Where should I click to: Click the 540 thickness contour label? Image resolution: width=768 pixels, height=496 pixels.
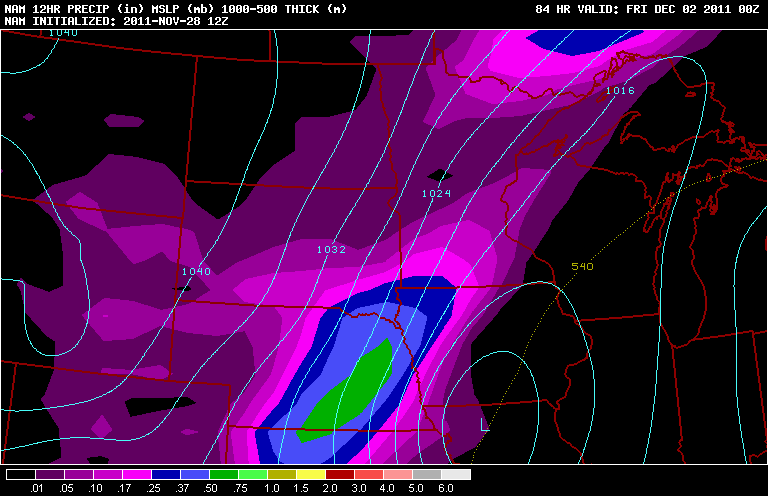(x=582, y=266)
